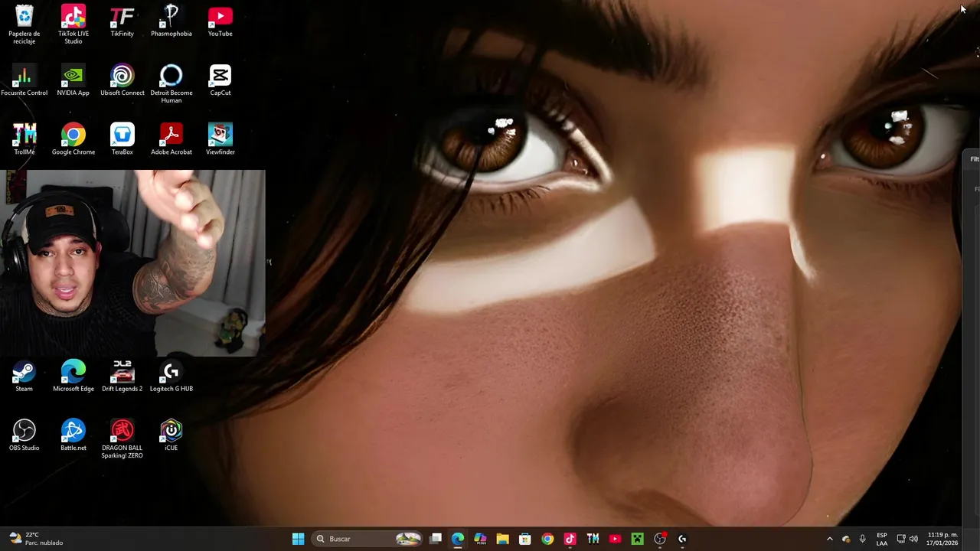Select the CapCut desktop icon
This screenshot has width=980, height=551.
220,80
